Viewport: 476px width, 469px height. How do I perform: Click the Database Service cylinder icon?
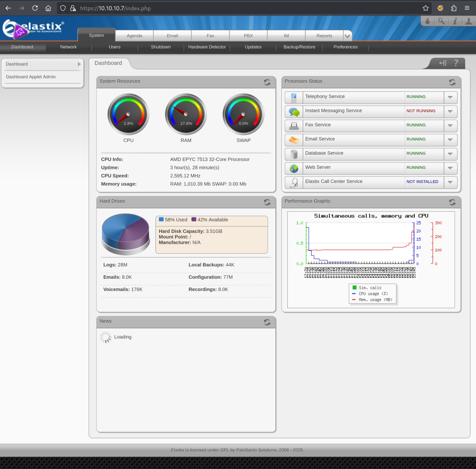tap(294, 154)
